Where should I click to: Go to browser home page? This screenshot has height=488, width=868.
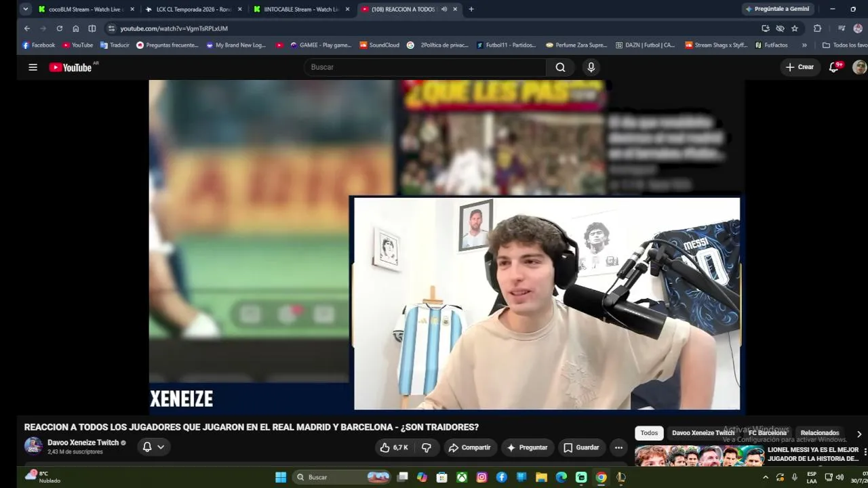tap(75, 28)
